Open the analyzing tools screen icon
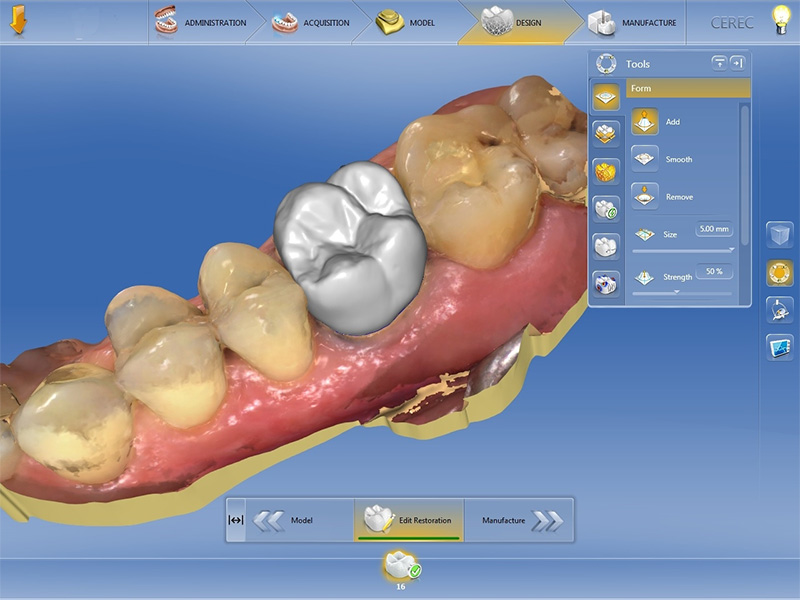 780,347
